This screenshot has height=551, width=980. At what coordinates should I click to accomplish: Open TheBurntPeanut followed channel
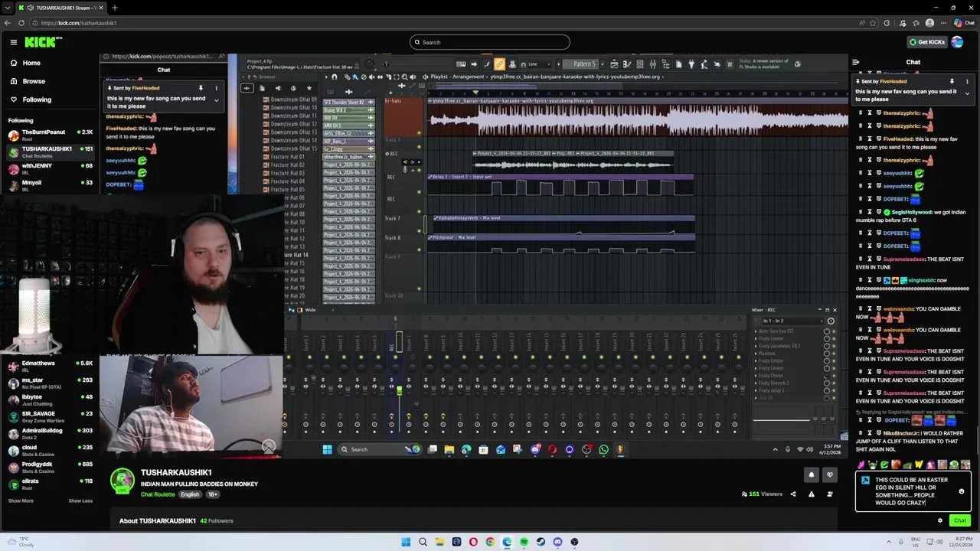click(x=50, y=135)
